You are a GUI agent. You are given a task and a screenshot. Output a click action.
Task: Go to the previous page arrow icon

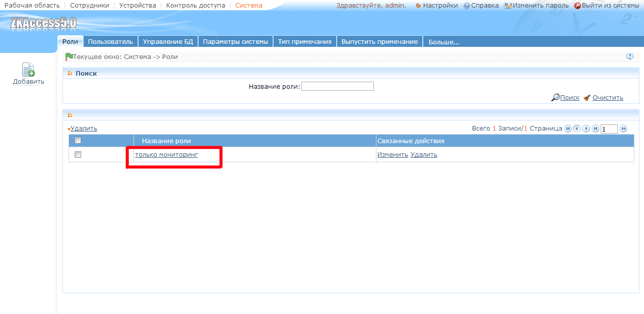(x=577, y=129)
